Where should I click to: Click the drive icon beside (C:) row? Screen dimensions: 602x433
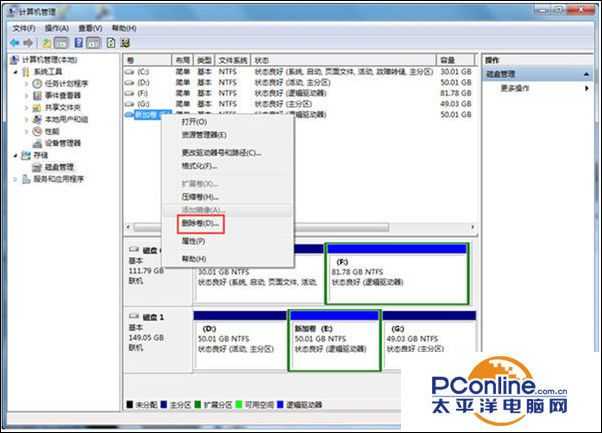pyautogui.click(x=130, y=72)
